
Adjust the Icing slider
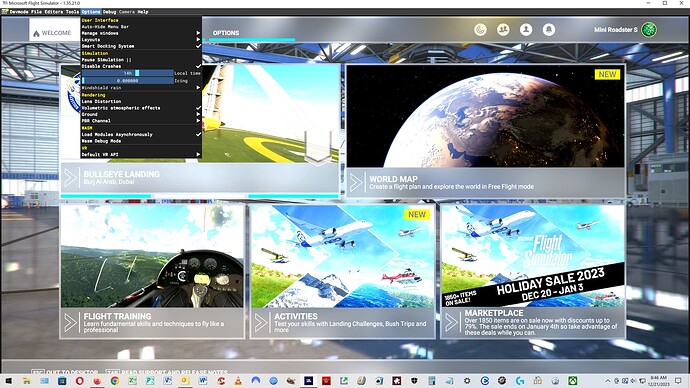[x=128, y=81]
